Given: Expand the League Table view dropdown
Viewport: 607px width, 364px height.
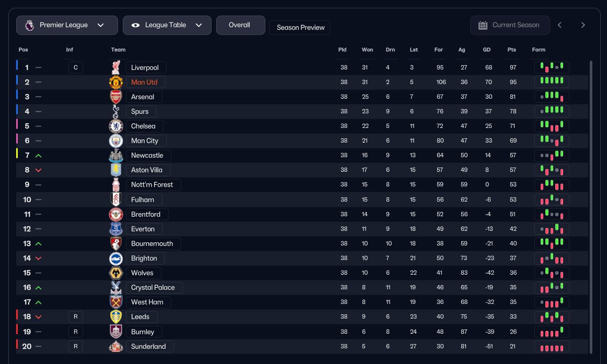Looking at the screenshot, I should click(167, 25).
